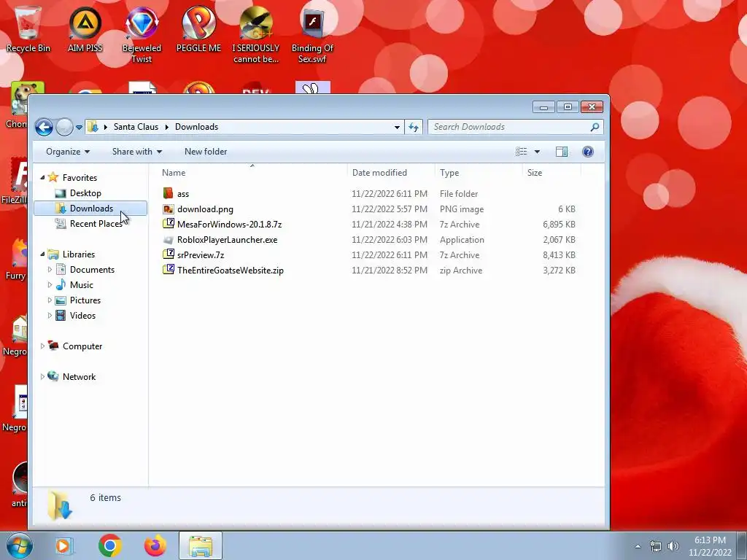The width and height of the screenshot is (747, 560).
Task: Click the blue Help icon
Action: [588, 152]
